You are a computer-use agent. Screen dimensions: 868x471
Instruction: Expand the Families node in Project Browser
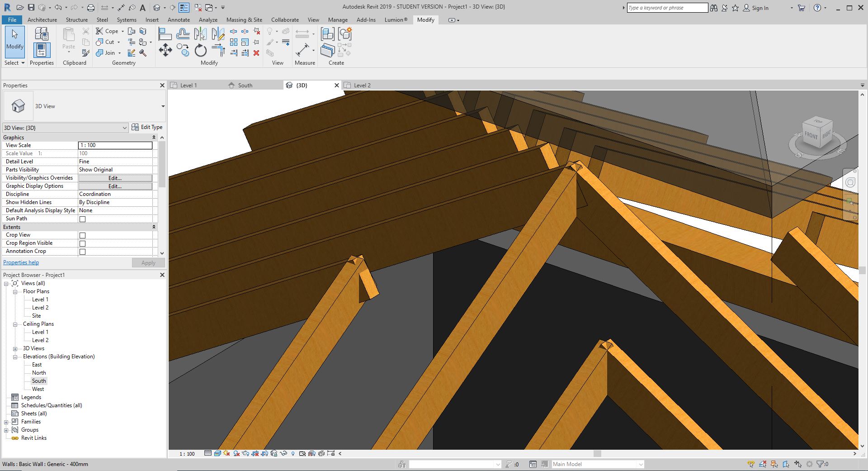(6, 421)
